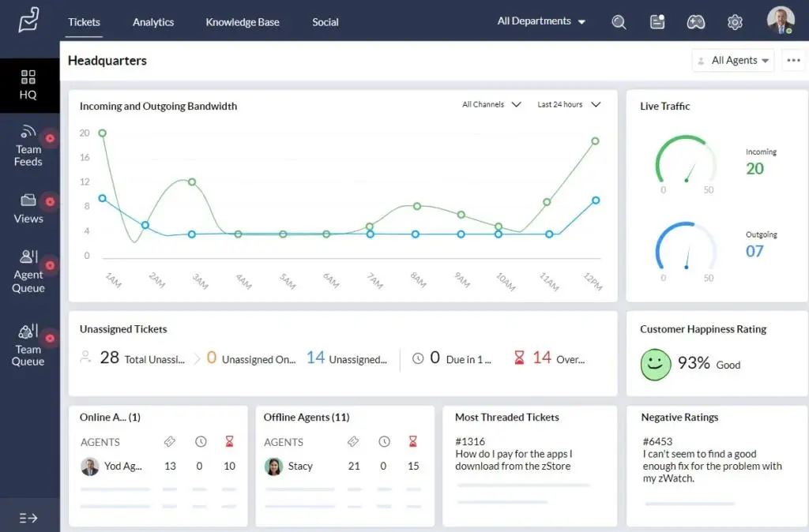Click the gamification game-controller icon
809x532 pixels.
point(695,21)
